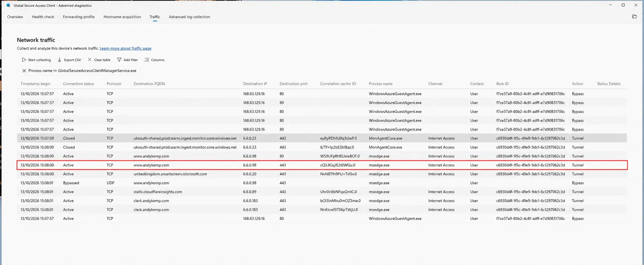Sort by Context column header

(477, 84)
